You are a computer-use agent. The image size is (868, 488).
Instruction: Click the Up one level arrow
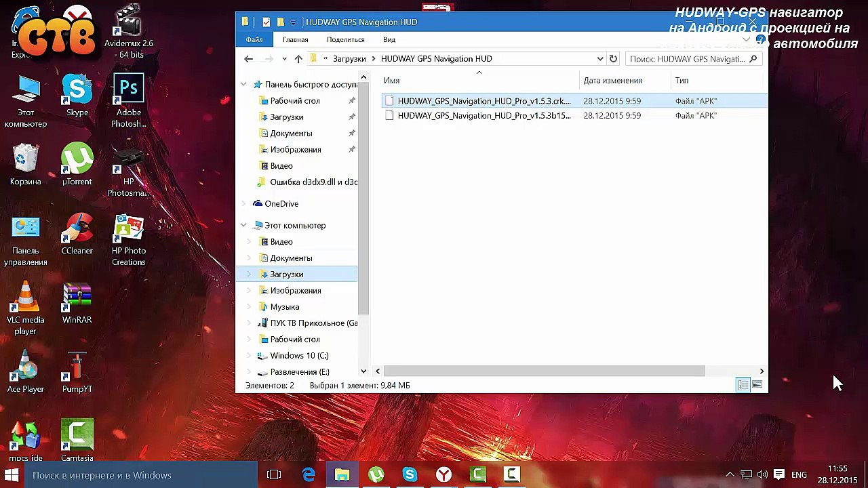[x=298, y=59]
